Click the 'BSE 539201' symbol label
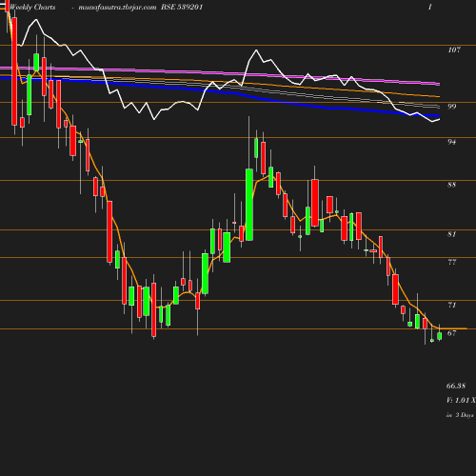The height and width of the screenshot is (476, 476). [x=182, y=7]
